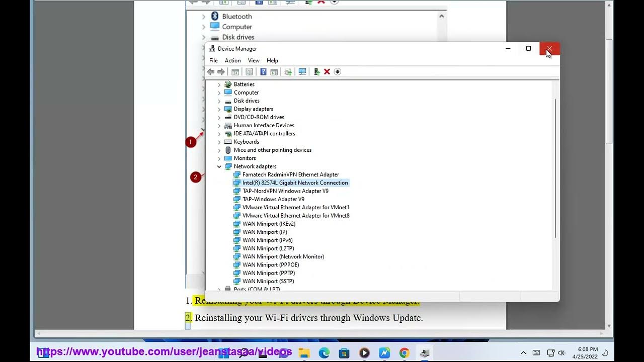Viewport: 644px width, 362px height.
Task: Click the blue Help question mark icon
Action: (x=263, y=72)
